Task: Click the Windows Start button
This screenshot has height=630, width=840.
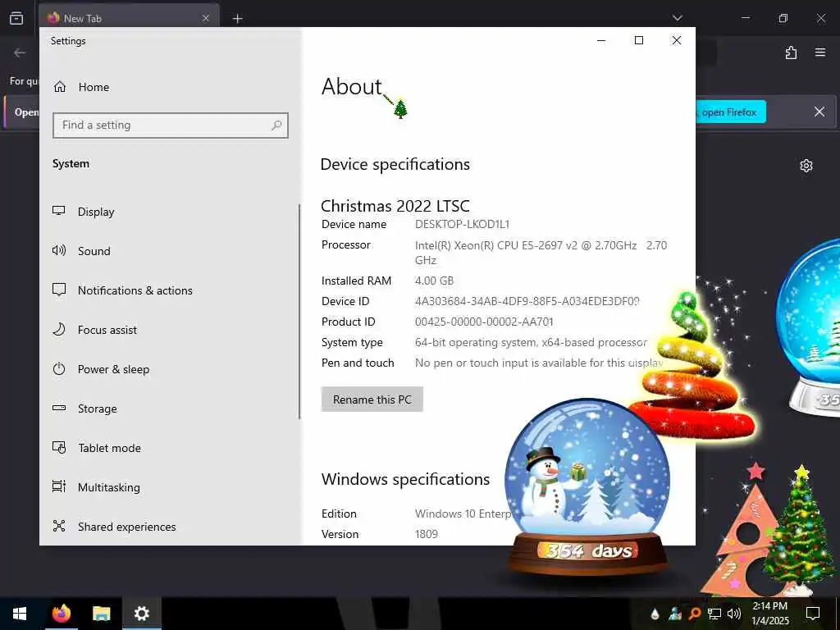Action: (x=20, y=614)
